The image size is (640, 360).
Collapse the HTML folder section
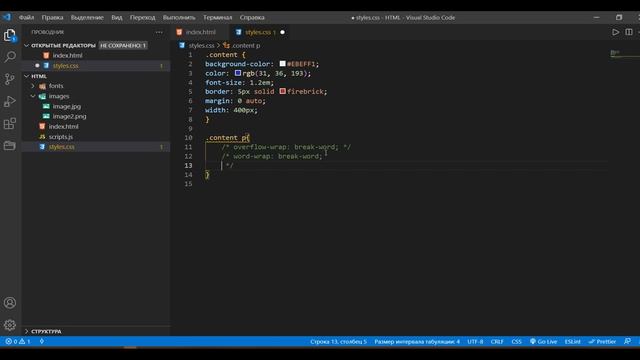(x=27, y=76)
